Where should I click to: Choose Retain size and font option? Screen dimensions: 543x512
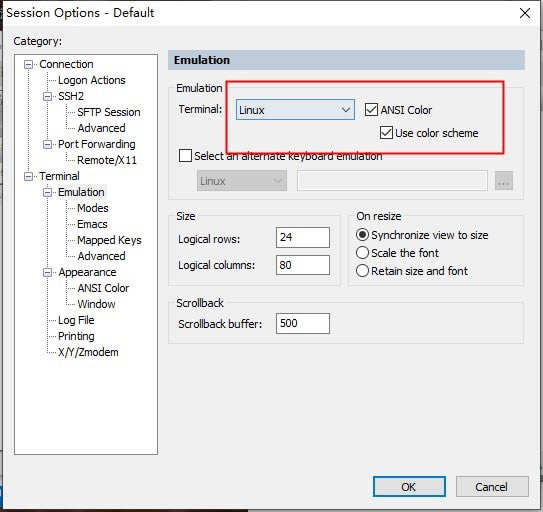[362, 271]
